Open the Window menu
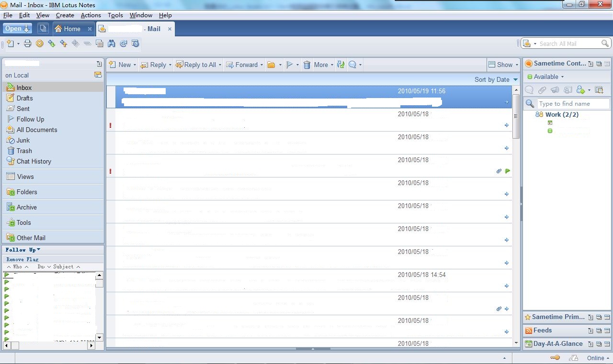 coord(141,15)
